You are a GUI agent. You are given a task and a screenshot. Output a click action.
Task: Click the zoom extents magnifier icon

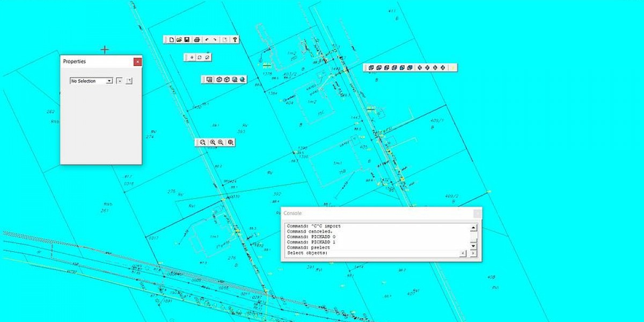[x=231, y=142]
